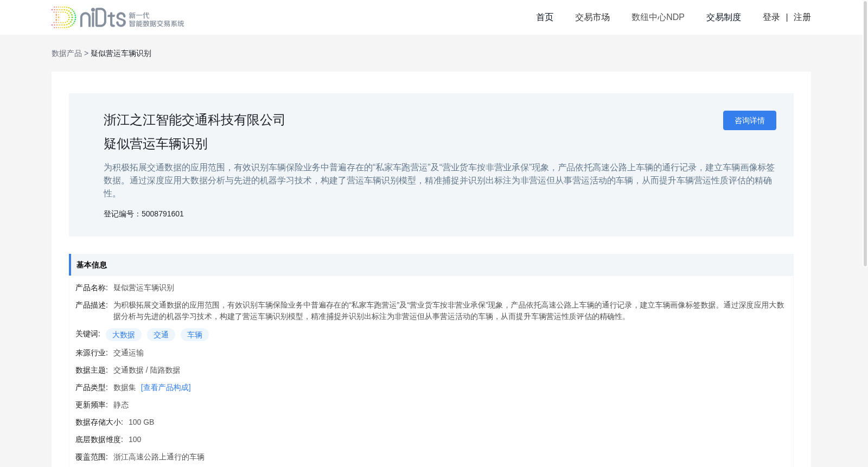Open the 首页 menu item
This screenshot has width=868, height=467.
pos(545,17)
